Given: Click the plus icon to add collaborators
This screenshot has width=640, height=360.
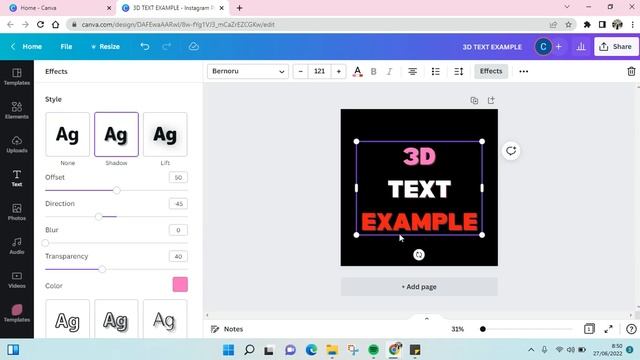Looking at the screenshot, I should (x=558, y=47).
